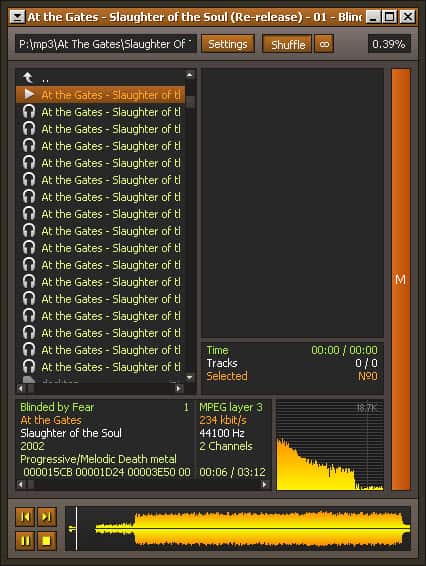The width and height of the screenshot is (426, 566).
Task: Toggle the infinity loop button
Action: pos(324,44)
